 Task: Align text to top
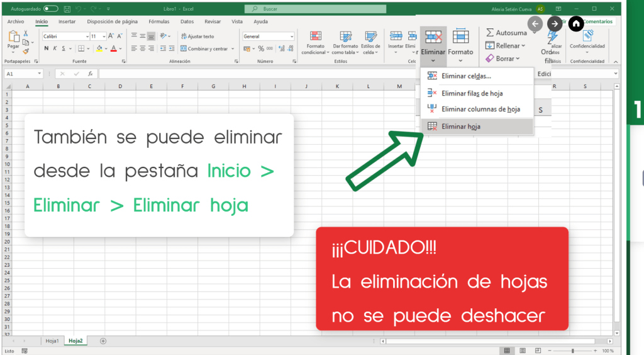134,36
